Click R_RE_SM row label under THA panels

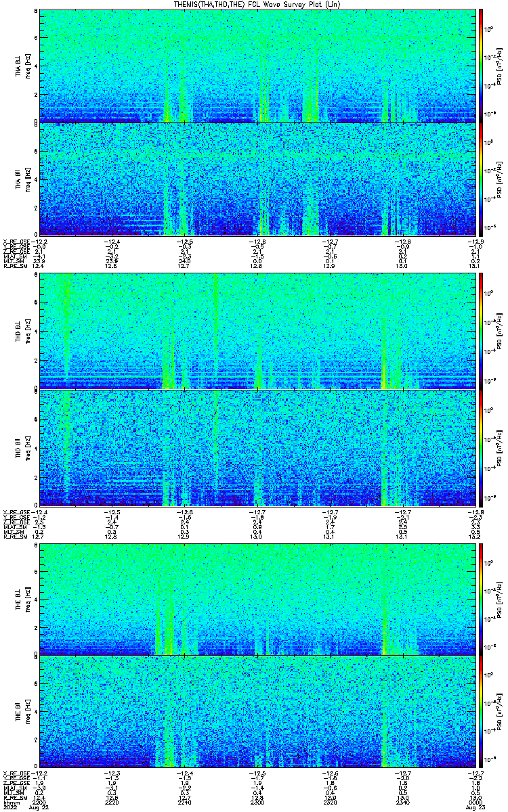coord(17,266)
